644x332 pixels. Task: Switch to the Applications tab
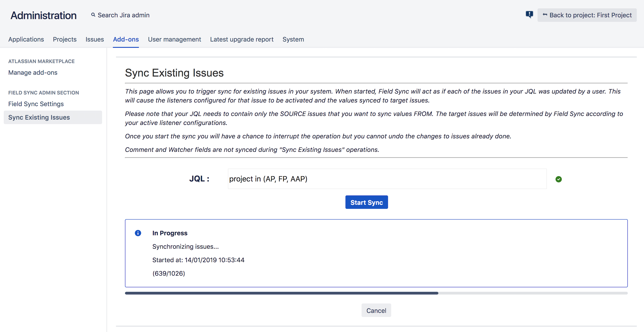(x=26, y=39)
